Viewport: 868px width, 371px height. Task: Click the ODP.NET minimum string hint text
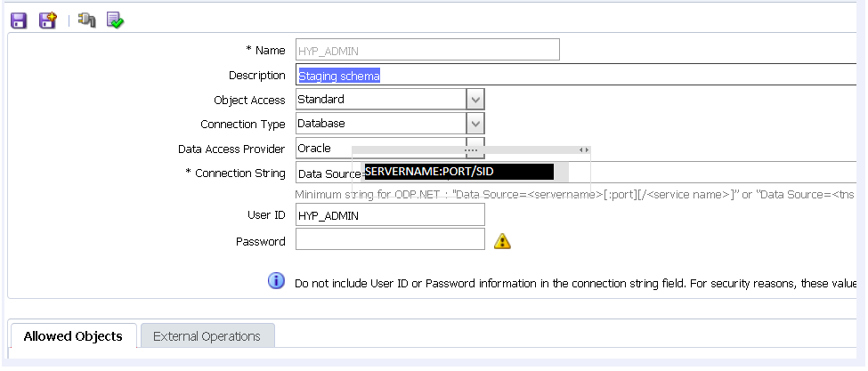click(570, 194)
